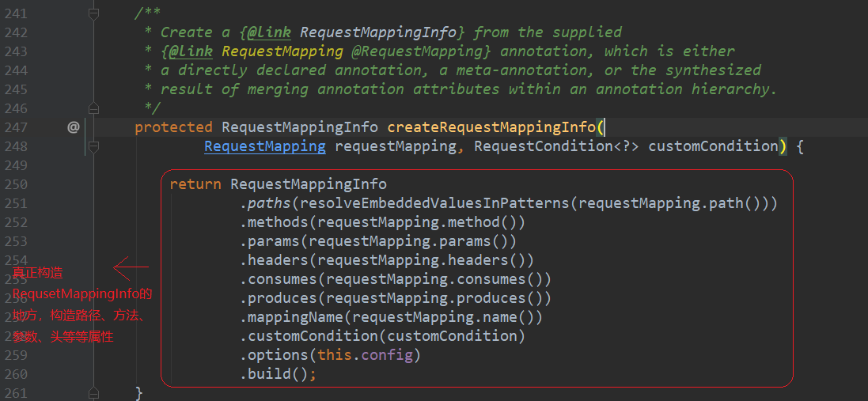Click the red annotation arrow

click(x=131, y=268)
